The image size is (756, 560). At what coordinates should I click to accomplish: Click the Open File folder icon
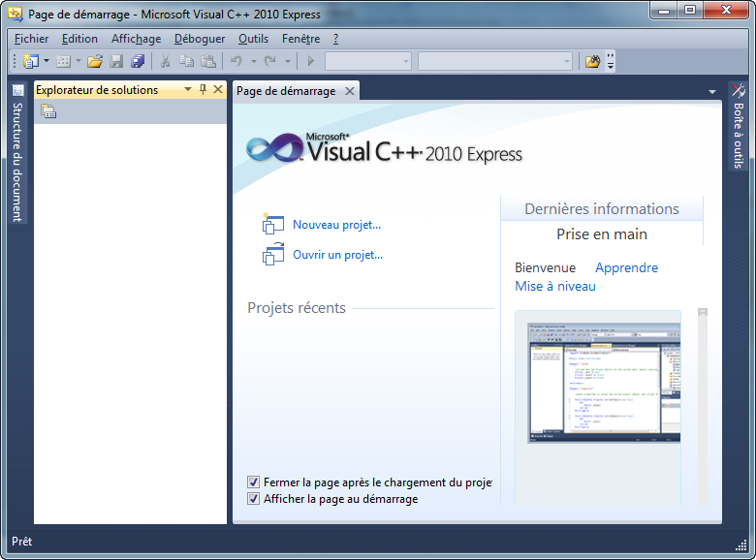click(x=95, y=61)
